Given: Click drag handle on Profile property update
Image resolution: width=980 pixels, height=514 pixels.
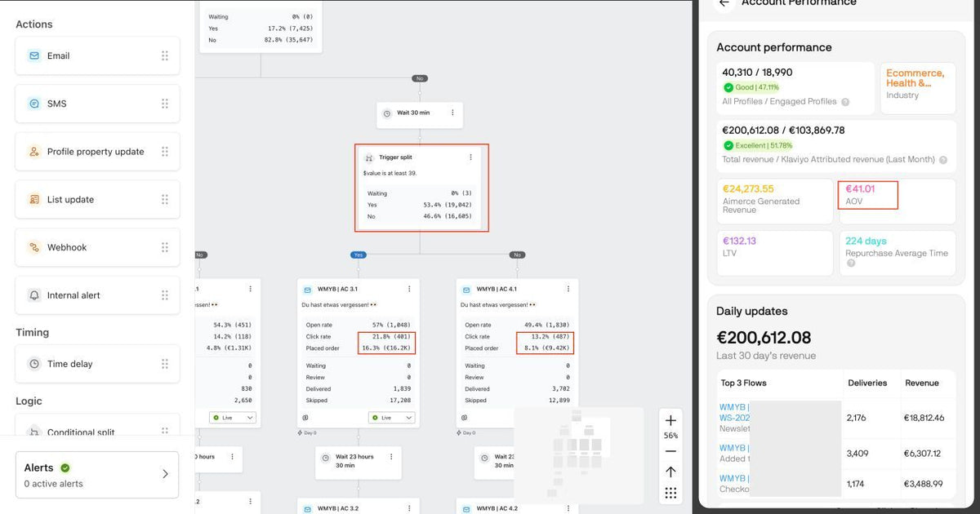Looking at the screenshot, I should tap(165, 152).
